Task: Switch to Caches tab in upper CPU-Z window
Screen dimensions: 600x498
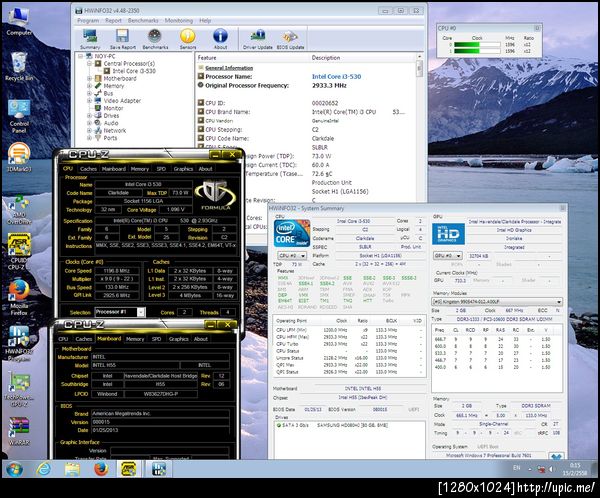Action: 88,169
